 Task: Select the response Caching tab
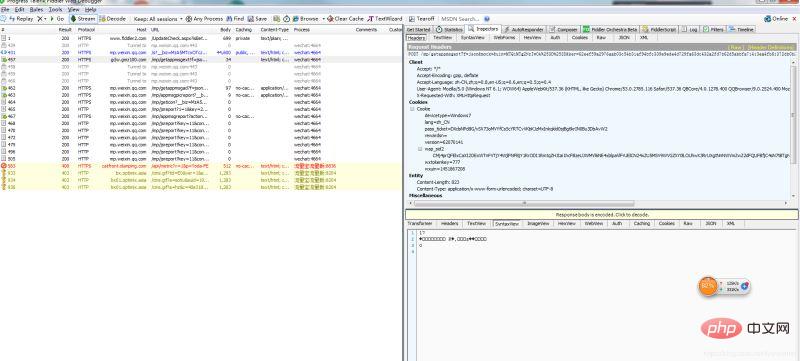(x=642, y=223)
